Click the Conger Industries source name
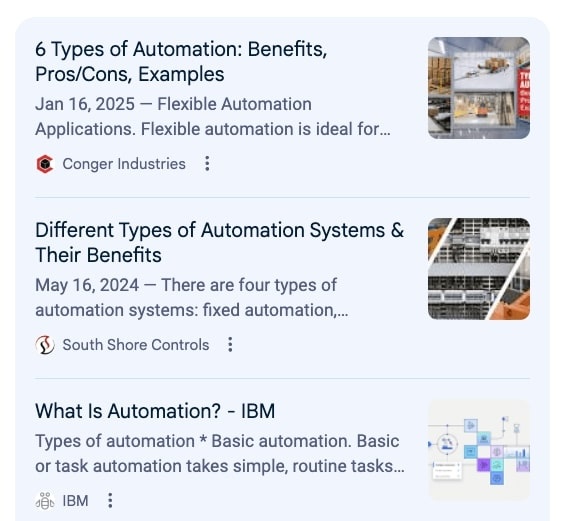The width and height of the screenshot is (569, 521). (124, 164)
